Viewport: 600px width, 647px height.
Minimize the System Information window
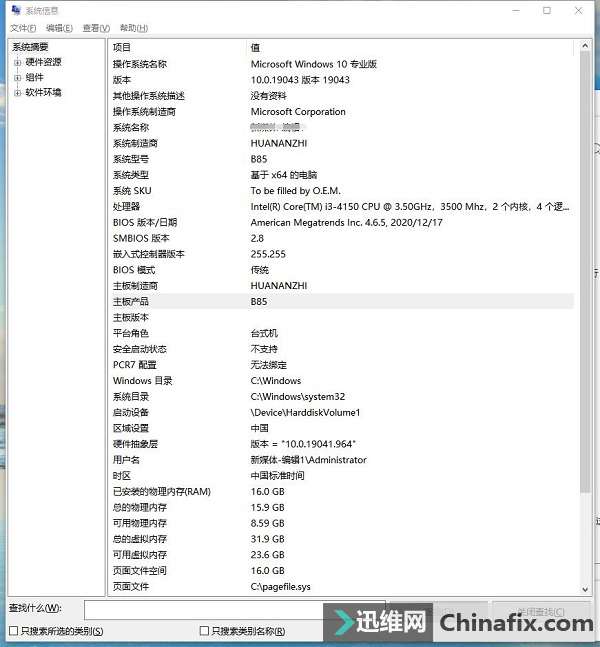[x=516, y=11]
